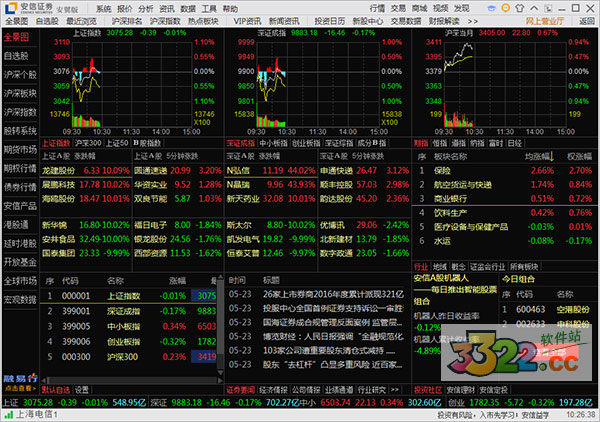Image resolution: width=600 pixels, height=422 pixels.
Task: Open the 沪深排名 toolbar item
Action: 127,21
